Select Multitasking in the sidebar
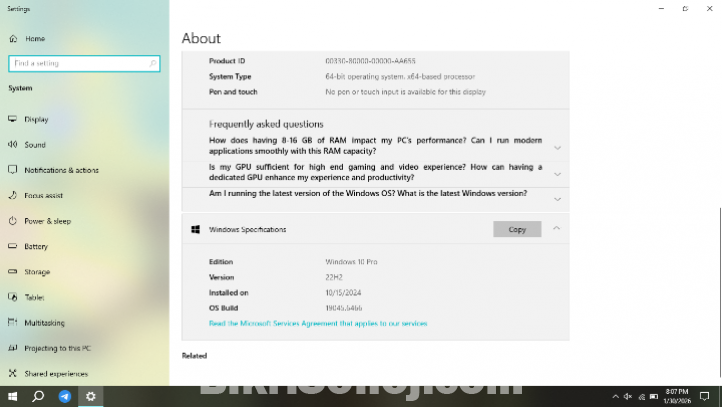 tap(44, 323)
